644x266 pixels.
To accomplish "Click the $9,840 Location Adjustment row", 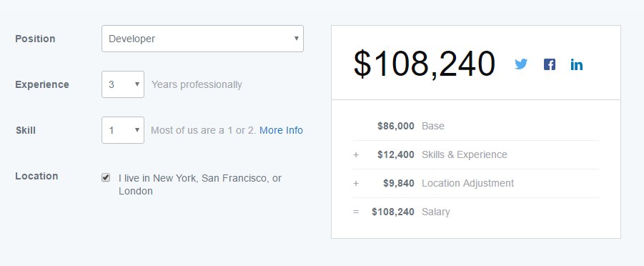I will [476, 183].
